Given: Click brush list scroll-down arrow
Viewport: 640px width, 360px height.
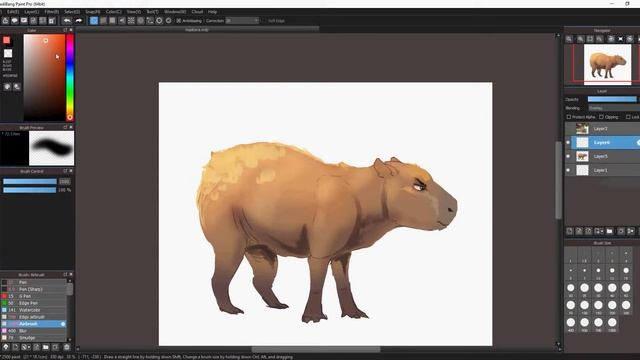Looking at the screenshot, I should [x=70, y=339].
